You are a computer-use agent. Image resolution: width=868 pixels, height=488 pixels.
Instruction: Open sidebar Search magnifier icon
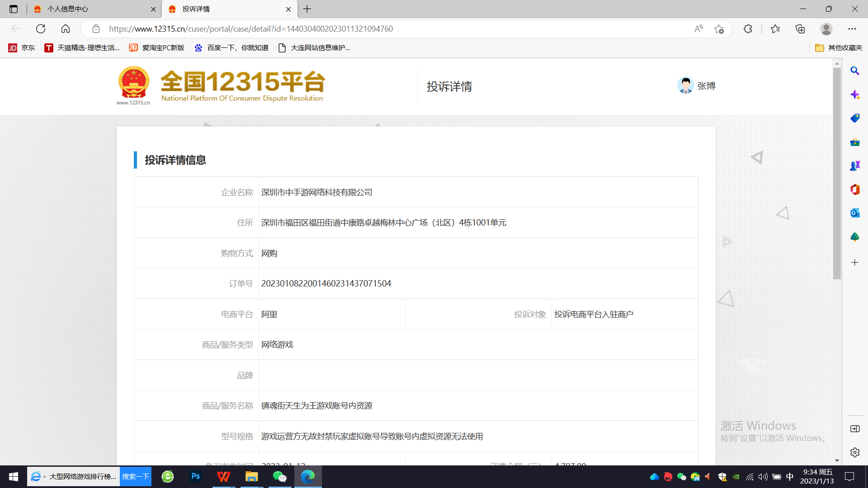[x=855, y=71]
